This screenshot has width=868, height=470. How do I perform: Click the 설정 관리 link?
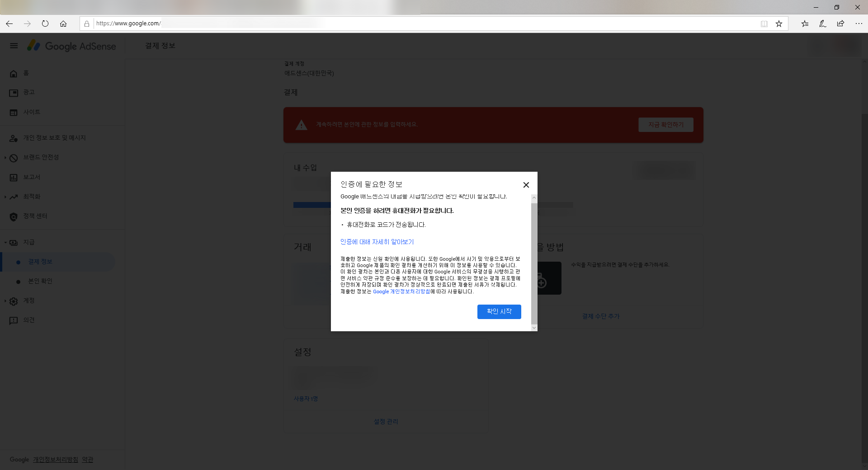click(x=386, y=422)
